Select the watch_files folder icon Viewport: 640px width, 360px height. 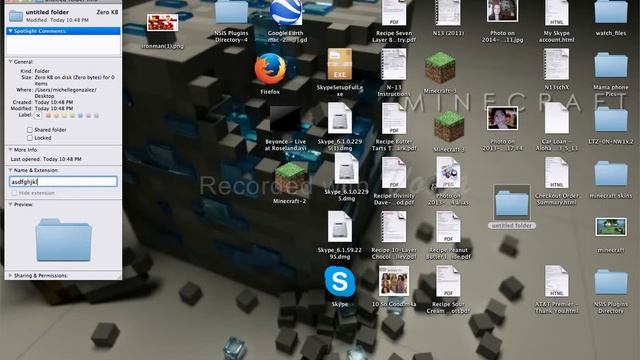click(x=611, y=12)
